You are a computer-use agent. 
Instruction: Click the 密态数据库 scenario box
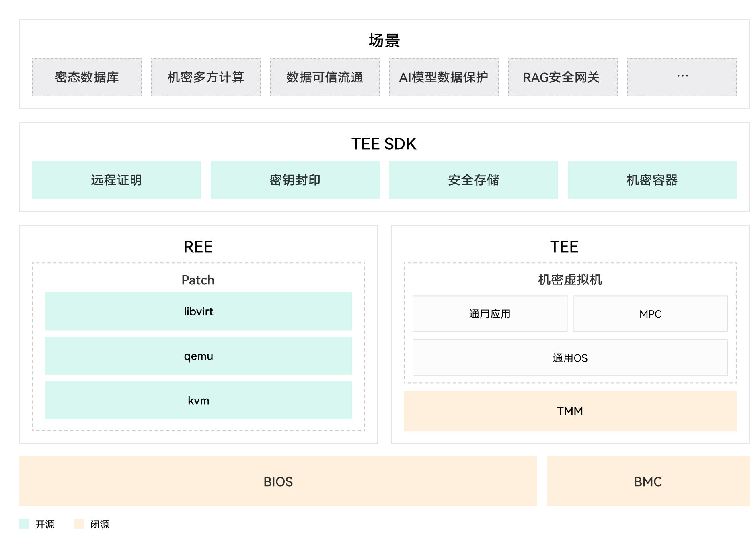pos(87,77)
